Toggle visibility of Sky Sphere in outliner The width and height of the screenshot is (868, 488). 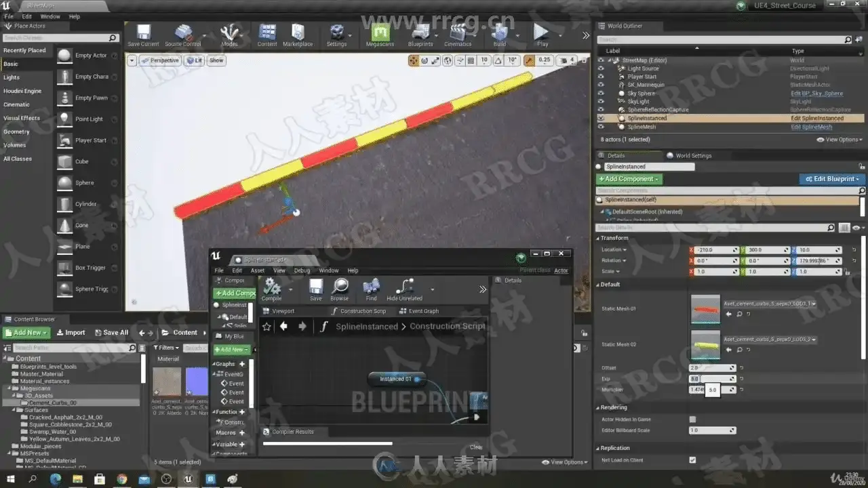pos(601,93)
